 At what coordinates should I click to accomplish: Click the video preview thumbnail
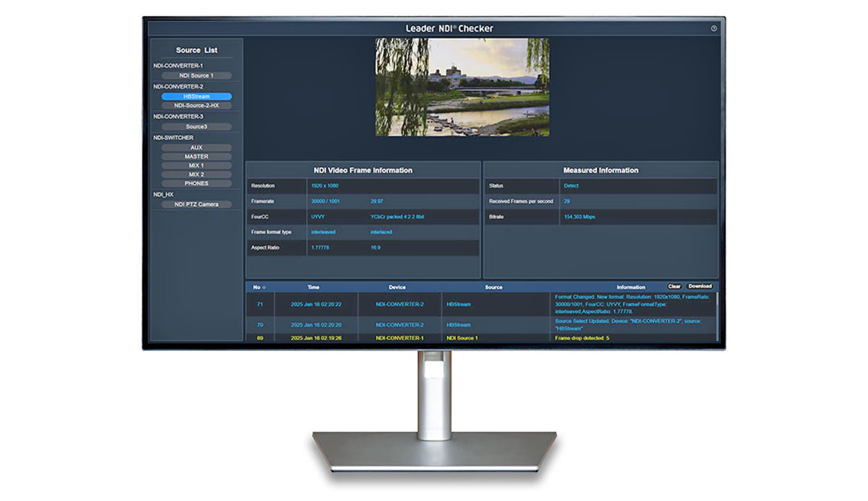click(x=462, y=87)
